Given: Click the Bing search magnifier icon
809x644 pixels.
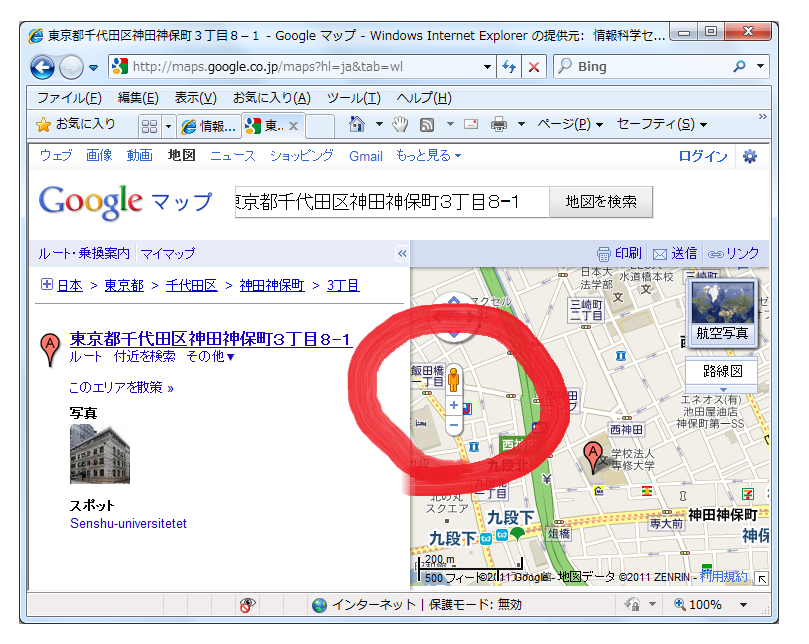Looking at the screenshot, I should (x=739, y=66).
